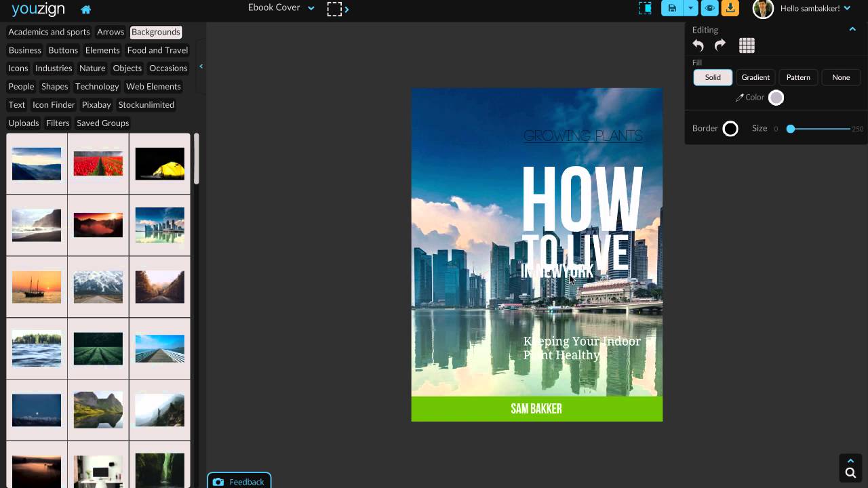This screenshot has height=488, width=868.
Task: Redo the last edit
Action: (720, 45)
